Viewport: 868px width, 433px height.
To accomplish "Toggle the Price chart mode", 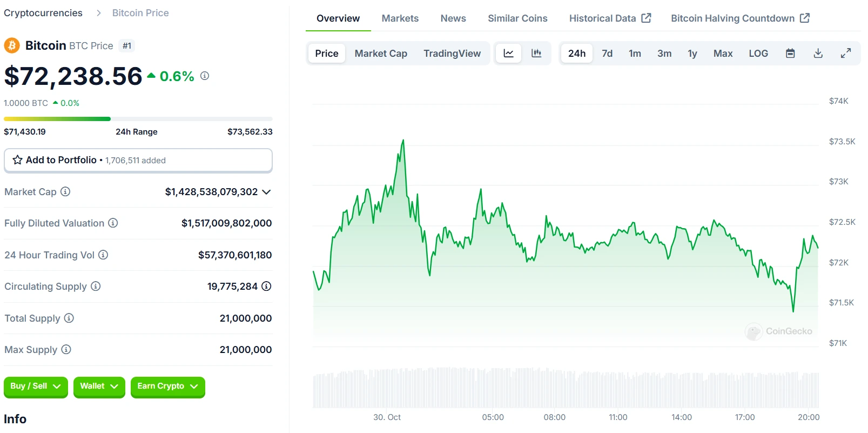I will (327, 53).
